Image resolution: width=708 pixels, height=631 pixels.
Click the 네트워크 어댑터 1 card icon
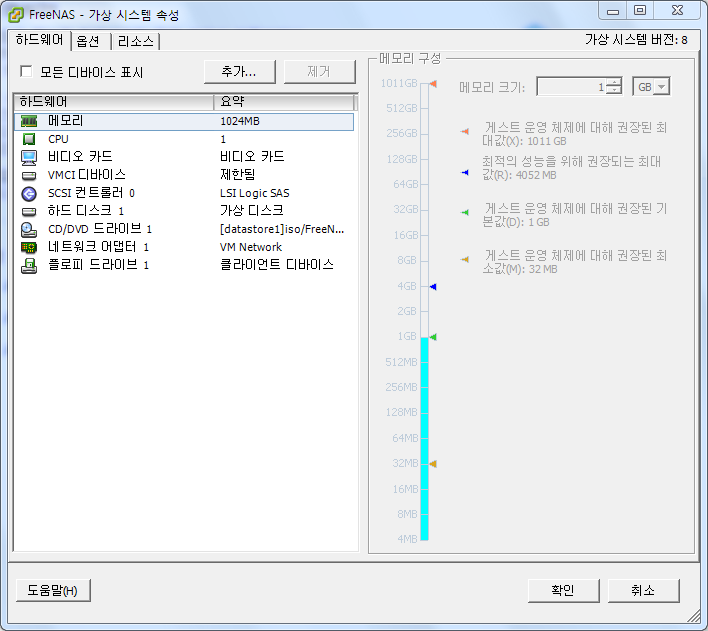pyautogui.click(x=29, y=247)
